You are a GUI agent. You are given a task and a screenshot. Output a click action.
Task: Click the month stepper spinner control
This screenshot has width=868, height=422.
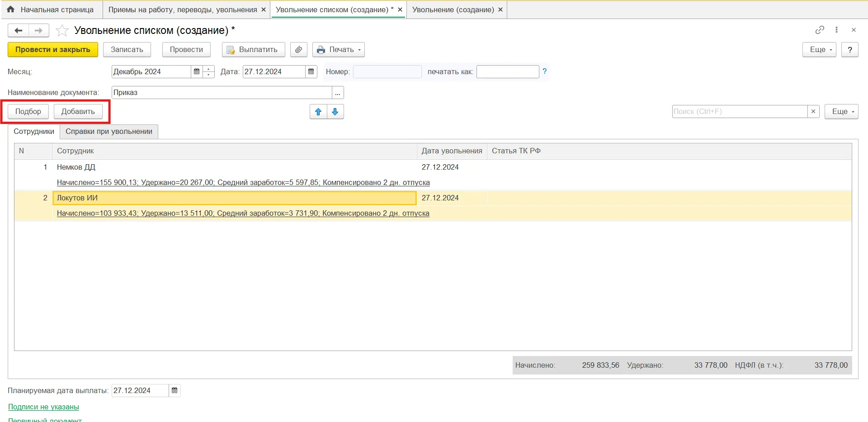click(208, 72)
